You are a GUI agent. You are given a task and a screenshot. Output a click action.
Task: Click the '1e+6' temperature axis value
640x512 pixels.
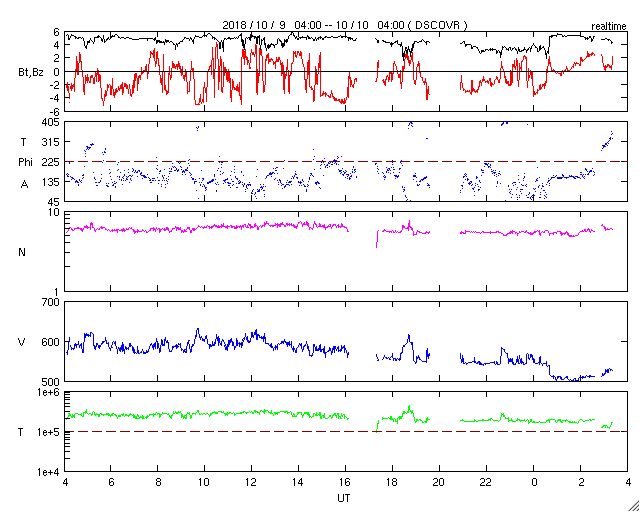[49, 392]
